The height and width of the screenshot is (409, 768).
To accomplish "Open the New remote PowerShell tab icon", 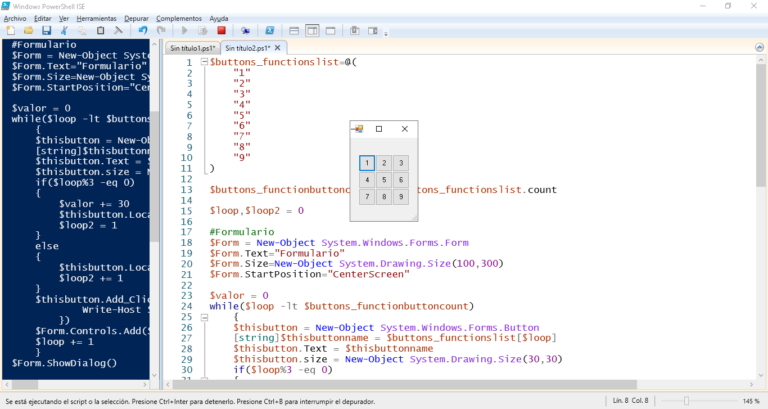I will pyautogui.click(x=245, y=30).
